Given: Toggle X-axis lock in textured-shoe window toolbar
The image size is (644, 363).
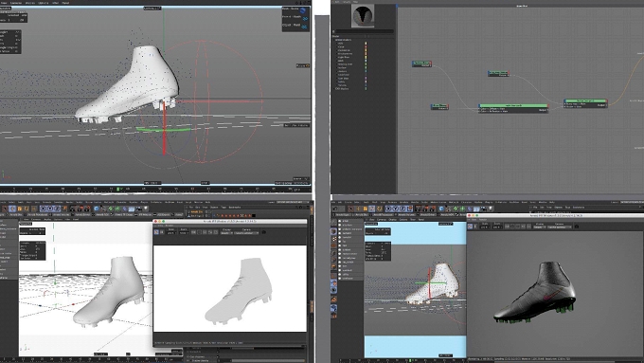Looking at the screenshot, I should click(389, 209).
